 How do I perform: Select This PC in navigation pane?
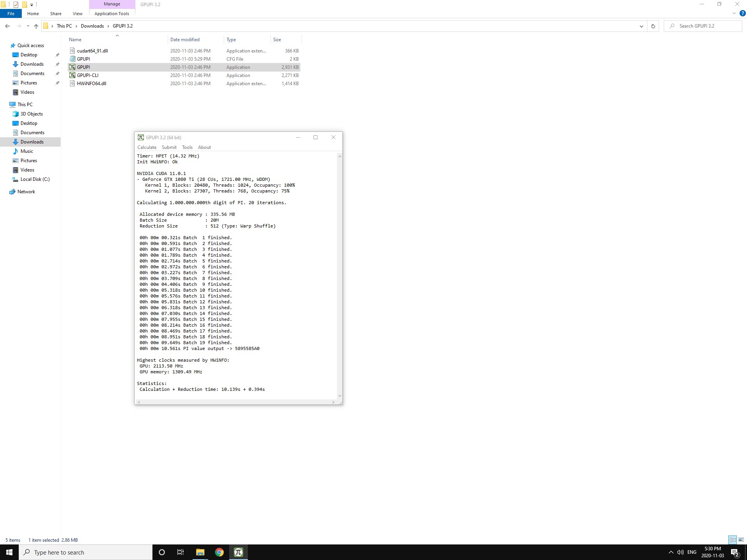pyautogui.click(x=25, y=105)
